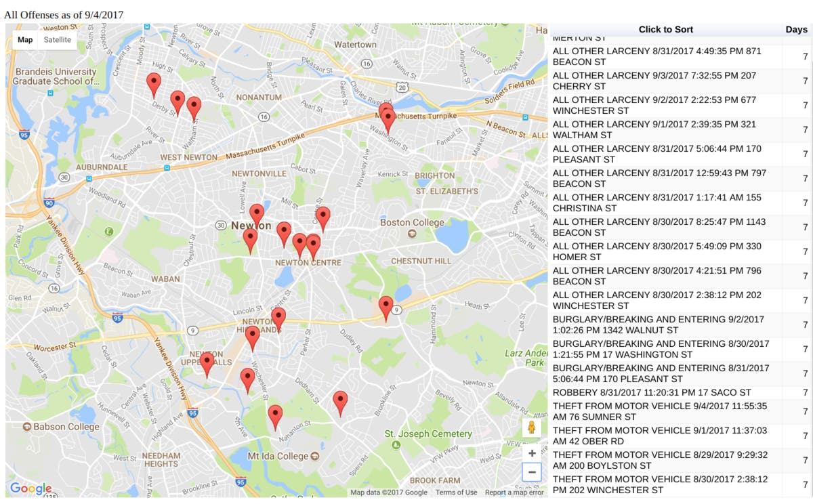Switch to Satellite map view
This screenshot has width=813, height=504.
[x=58, y=40]
